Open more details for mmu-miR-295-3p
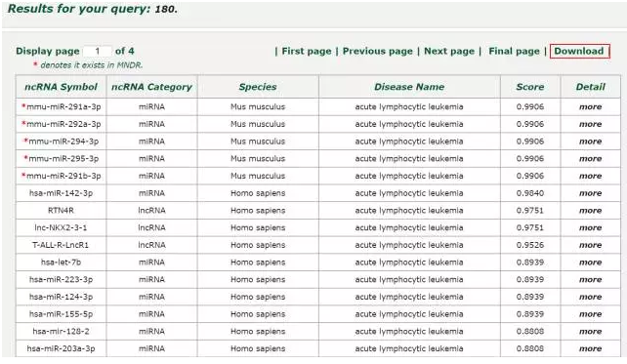Viewport: 627px width, 364px height. pos(590,159)
